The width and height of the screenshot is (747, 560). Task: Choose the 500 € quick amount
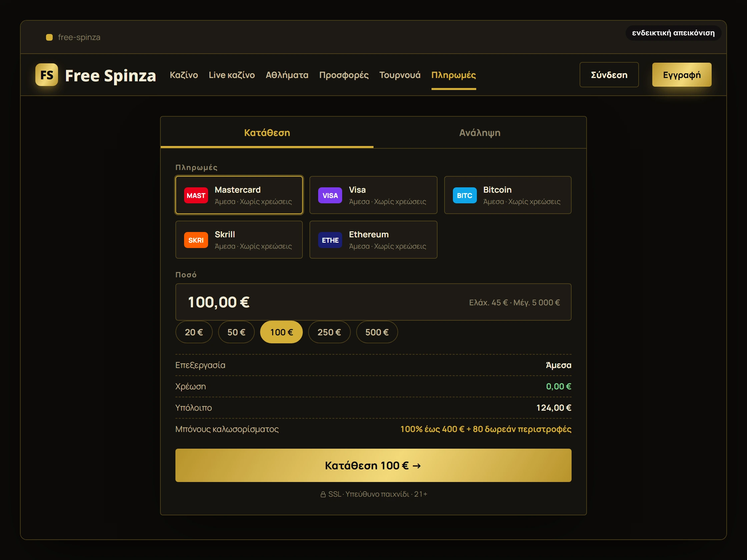pos(377,332)
